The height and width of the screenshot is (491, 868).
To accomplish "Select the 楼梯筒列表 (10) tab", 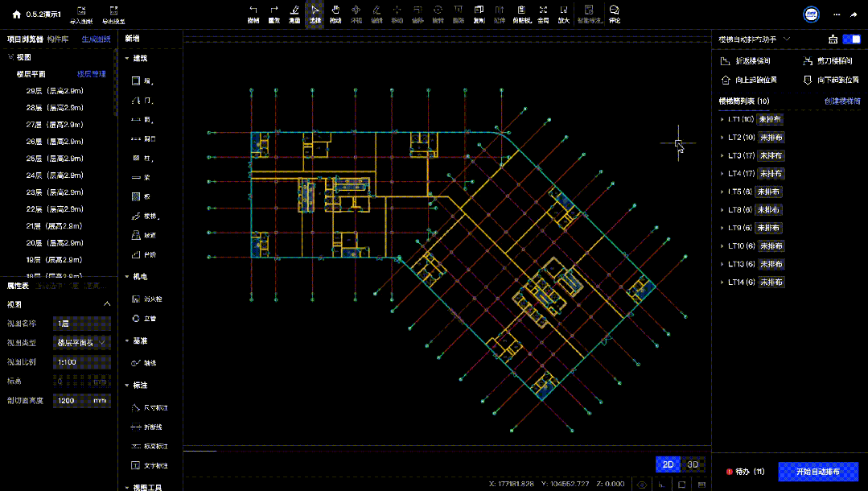I will click(x=744, y=101).
